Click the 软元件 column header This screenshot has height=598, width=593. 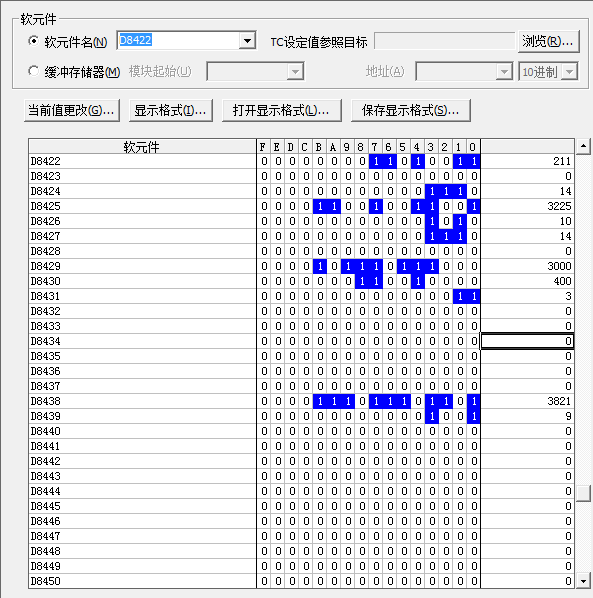coord(142,146)
